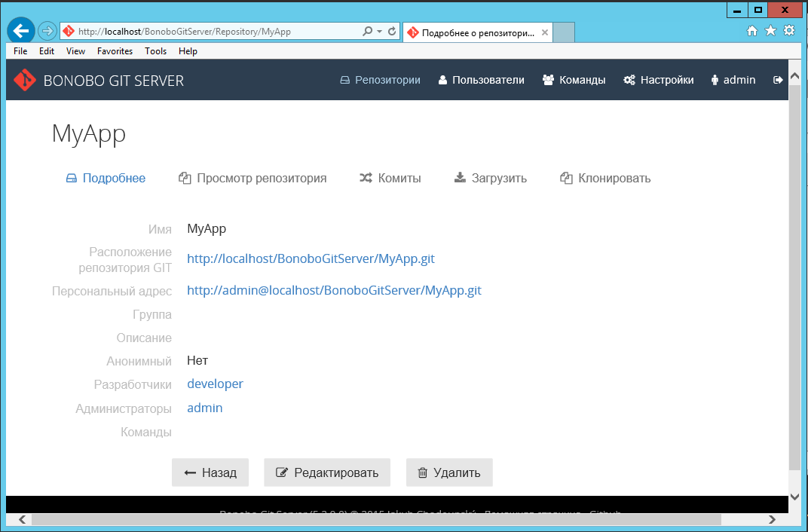
Task: Open a new blank browser tab
Action: tap(564, 32)
